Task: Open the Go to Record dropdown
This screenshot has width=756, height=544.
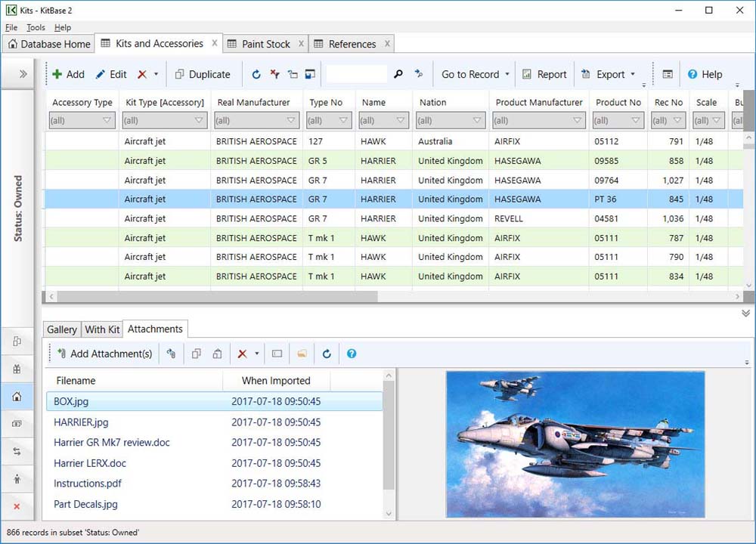Action: point(476,74)
